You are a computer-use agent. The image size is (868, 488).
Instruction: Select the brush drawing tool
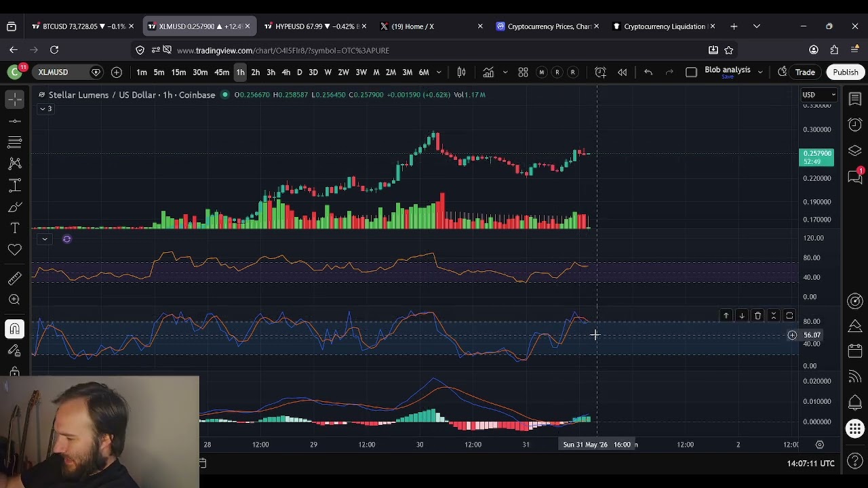click(x=14, y=207)
